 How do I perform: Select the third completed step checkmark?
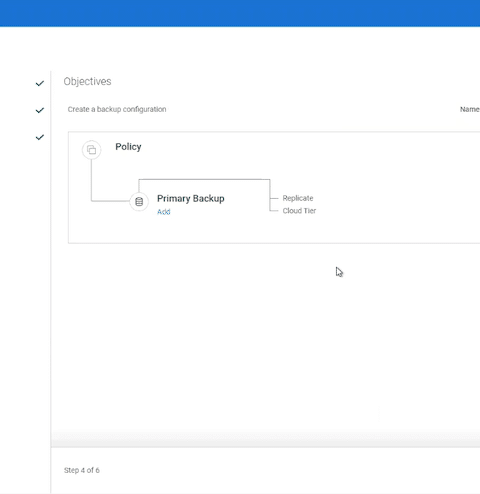[x=40, y=137]
